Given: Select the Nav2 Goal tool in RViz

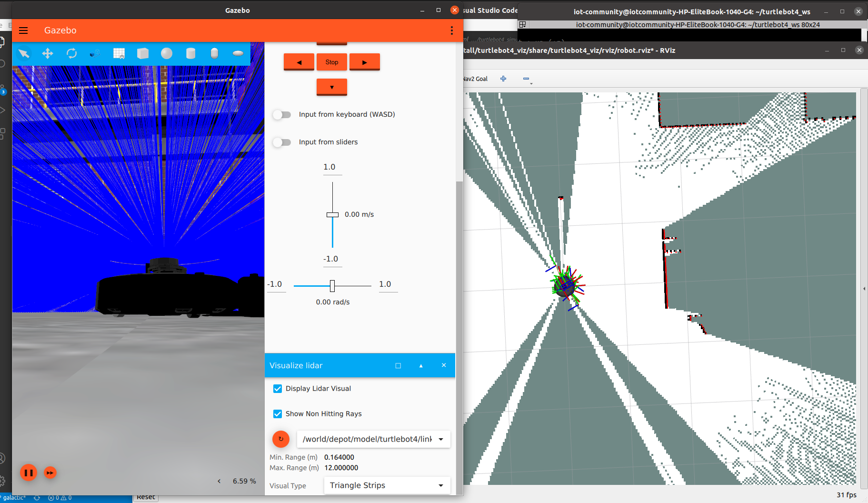Looking at the screenshot, I should pyautogui.click(x=474, y=79).
